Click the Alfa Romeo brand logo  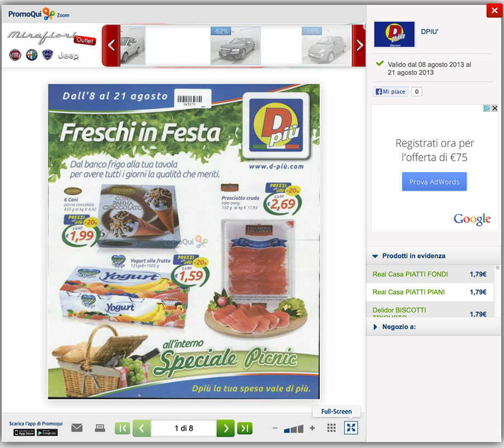[x=31, y=55]
